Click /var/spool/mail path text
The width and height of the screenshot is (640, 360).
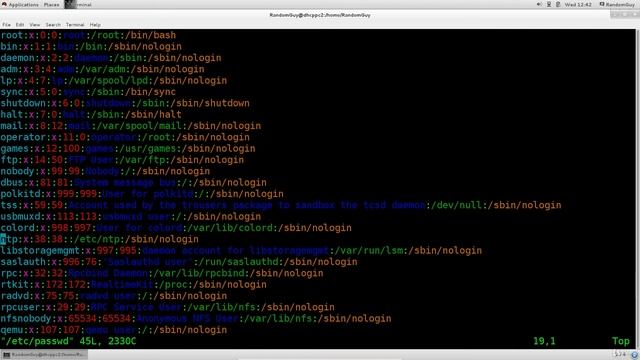coord(139,126)
